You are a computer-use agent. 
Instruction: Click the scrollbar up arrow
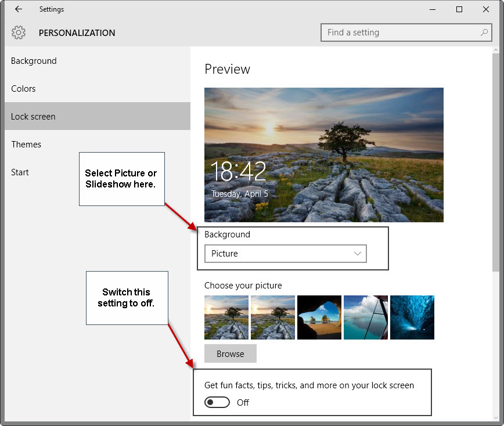click(x=496, y=50)
